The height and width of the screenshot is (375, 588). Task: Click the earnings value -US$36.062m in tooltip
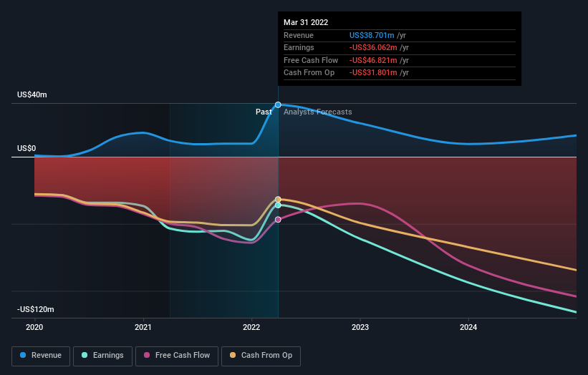tap(373, 47)
